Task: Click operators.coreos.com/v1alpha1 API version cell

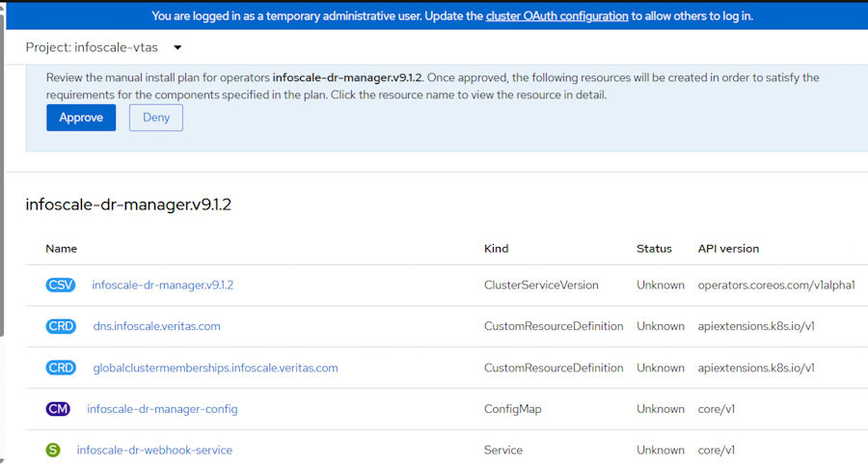Action: coord(776,286)
